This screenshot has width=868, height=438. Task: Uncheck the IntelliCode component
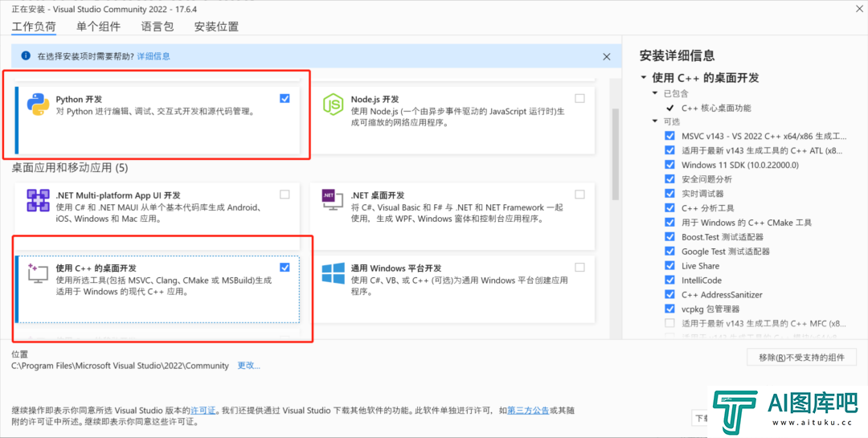pos(669,280)
